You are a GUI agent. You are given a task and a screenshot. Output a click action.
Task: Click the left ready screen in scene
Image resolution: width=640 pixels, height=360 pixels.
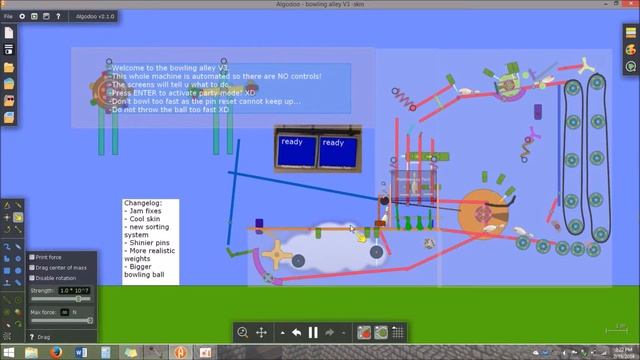click(x=297, y=151)
